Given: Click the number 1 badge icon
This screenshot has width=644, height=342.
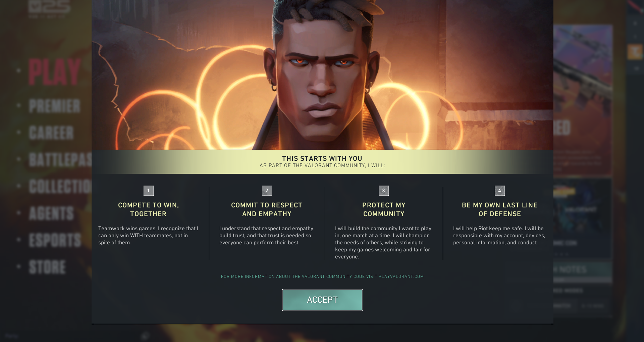Looking at the screenshot, I should click(148, 191).
